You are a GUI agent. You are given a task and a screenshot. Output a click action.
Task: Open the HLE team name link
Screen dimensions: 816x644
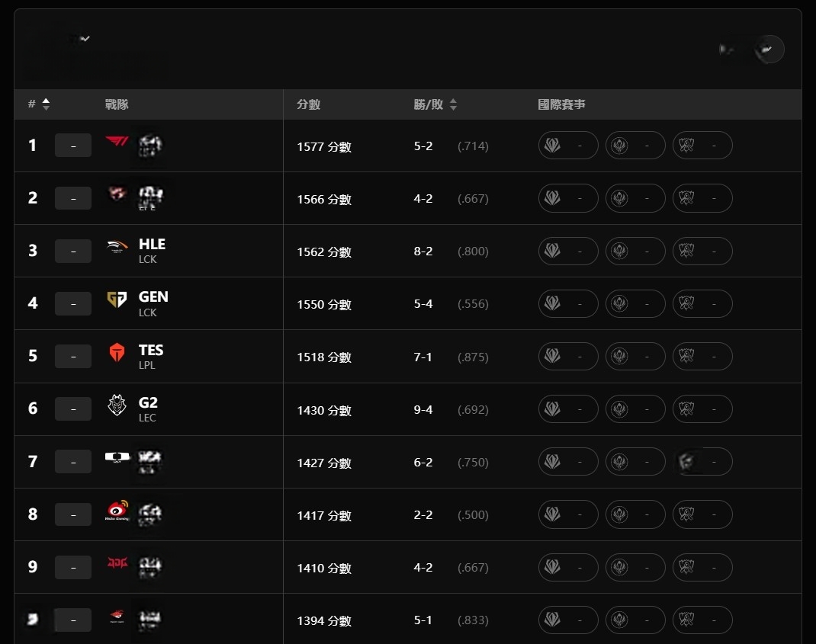tap(152, 244)
